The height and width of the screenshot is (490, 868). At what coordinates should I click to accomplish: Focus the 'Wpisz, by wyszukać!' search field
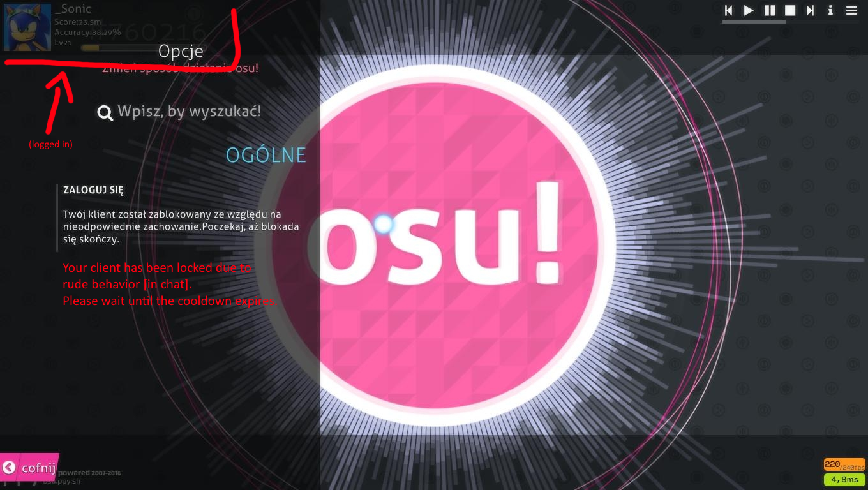(190, 112)
